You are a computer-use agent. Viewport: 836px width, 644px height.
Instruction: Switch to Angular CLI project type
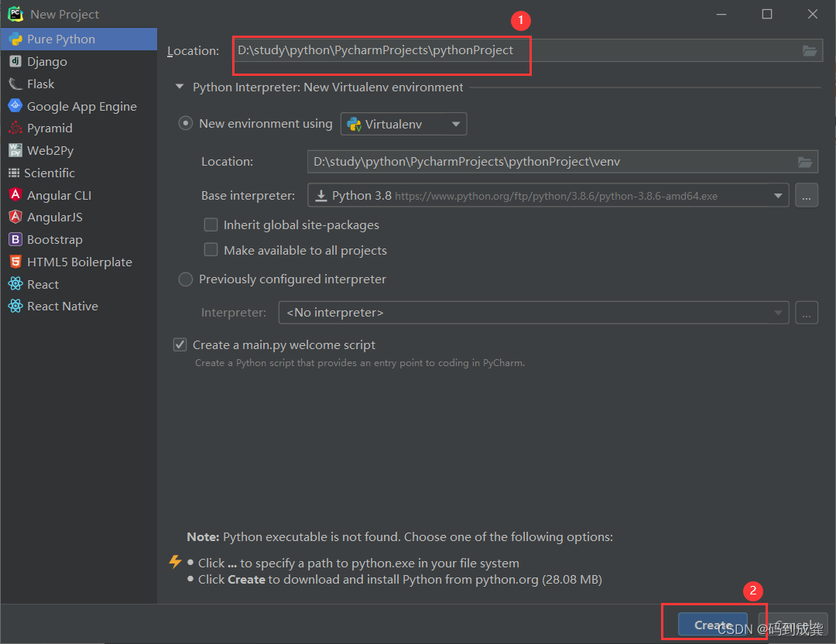[17, 195]
